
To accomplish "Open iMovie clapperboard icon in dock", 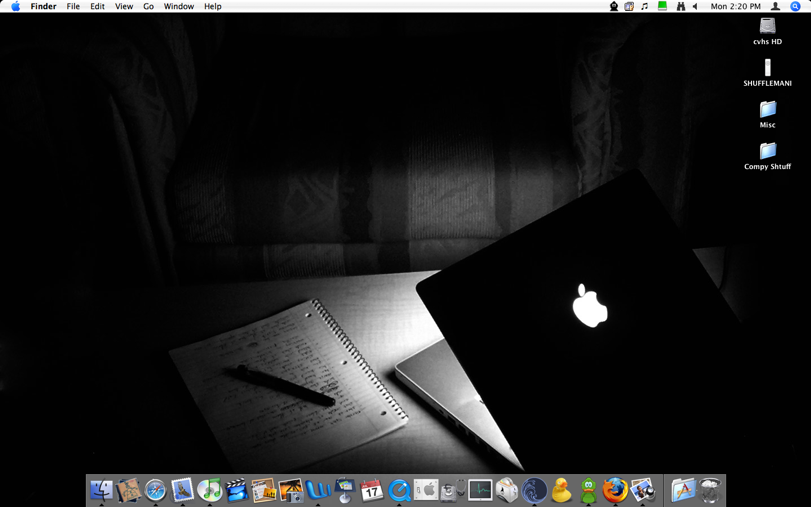I will tap(236, 490).
